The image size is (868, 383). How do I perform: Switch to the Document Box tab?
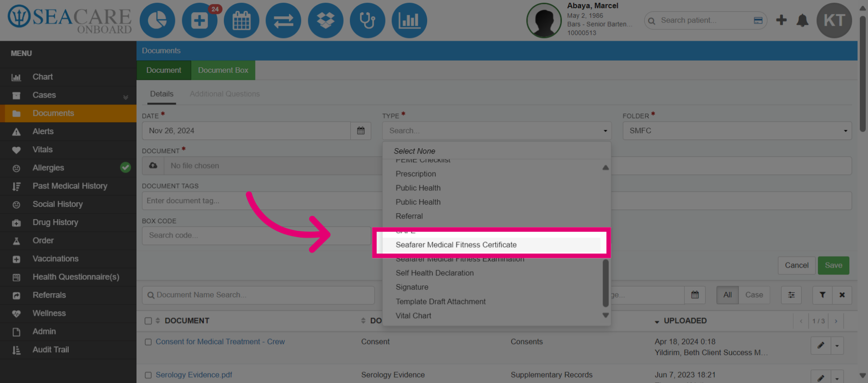223,70
